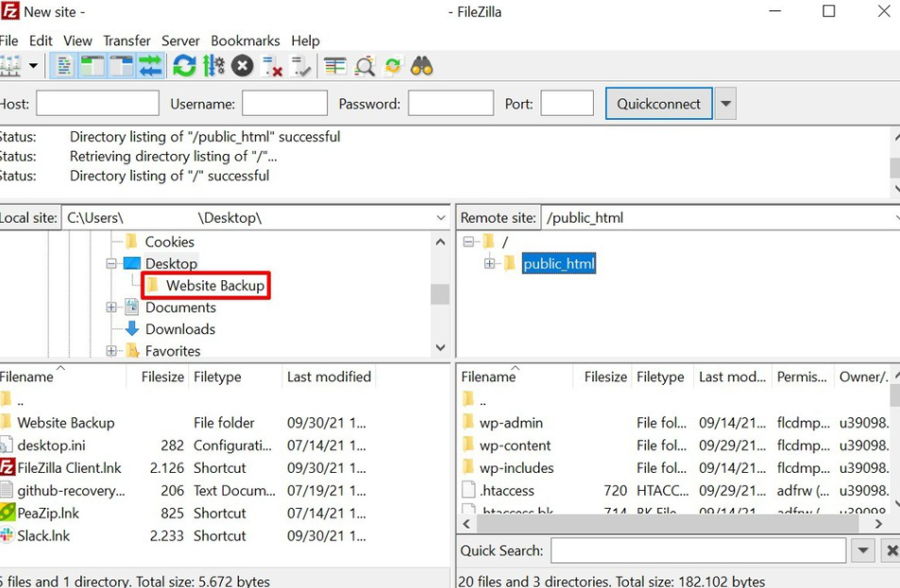The height and width of the screenshot is (588, 900).
Task: Clear the Quick Search field
Action: point(892,549)
